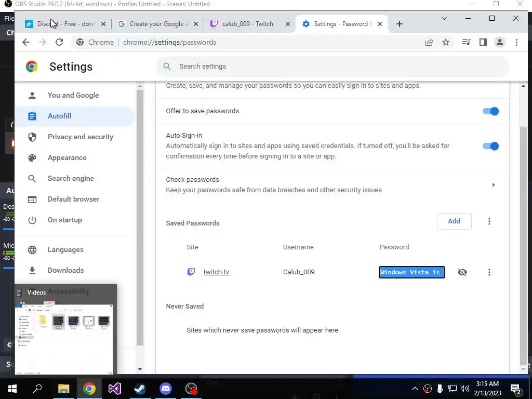Open the tab search dropdown chevron
532x399 pixels.
444,18
